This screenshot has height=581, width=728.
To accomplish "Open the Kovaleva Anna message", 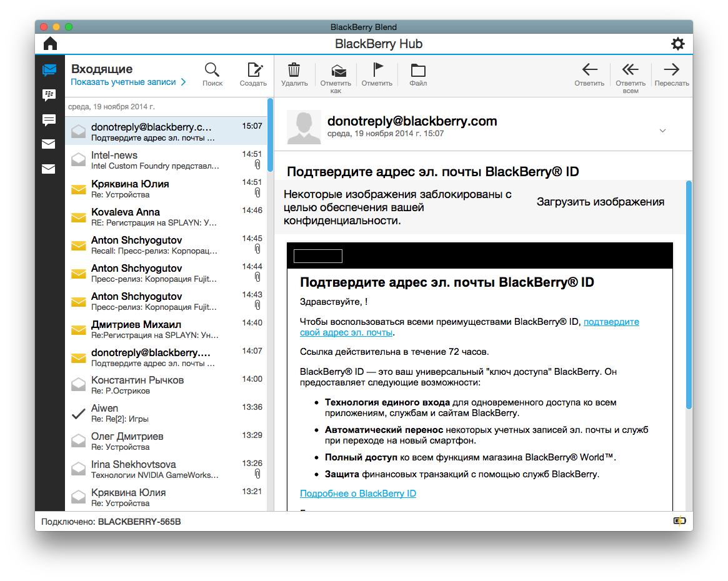I will pos(166,216).
